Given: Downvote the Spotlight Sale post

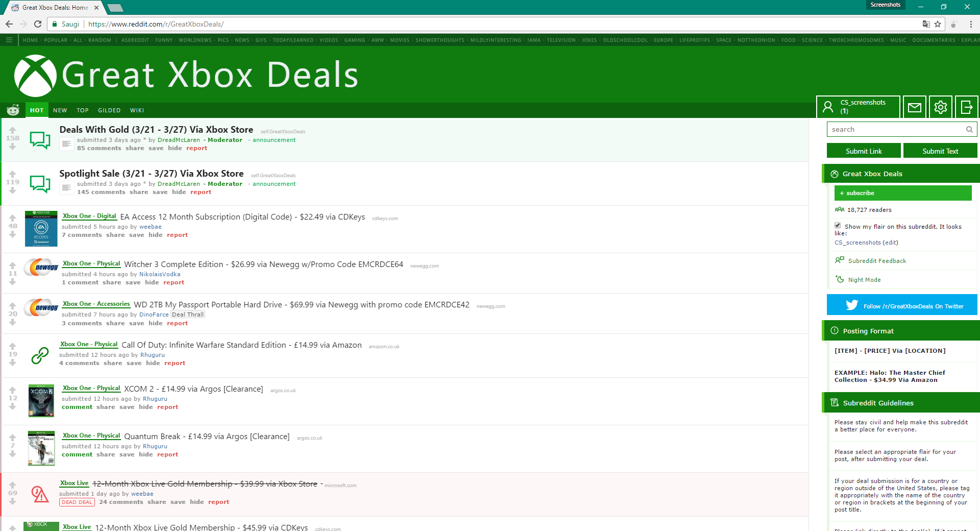Looking at the screenshot, I should tap(13, 191).
